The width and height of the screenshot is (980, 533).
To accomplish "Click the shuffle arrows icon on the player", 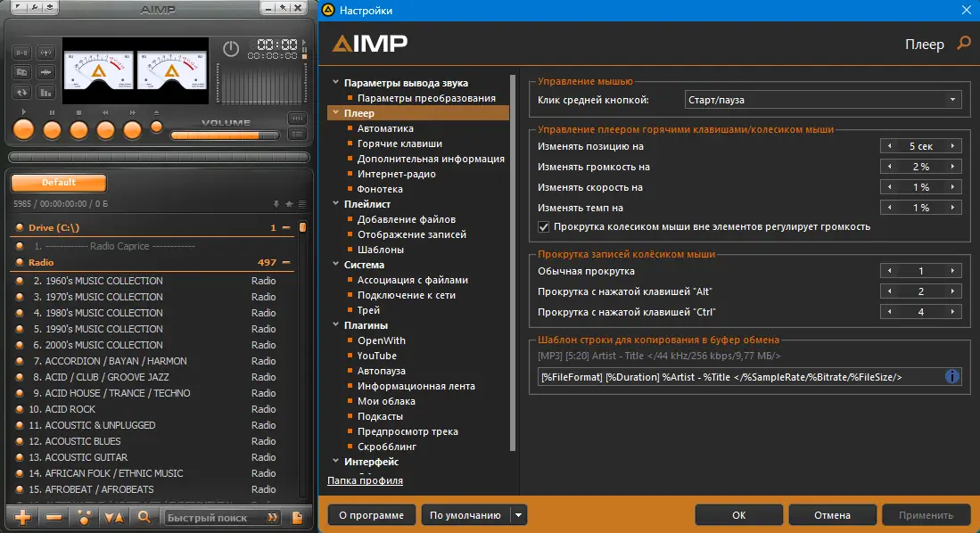I will tap(22, 92).
